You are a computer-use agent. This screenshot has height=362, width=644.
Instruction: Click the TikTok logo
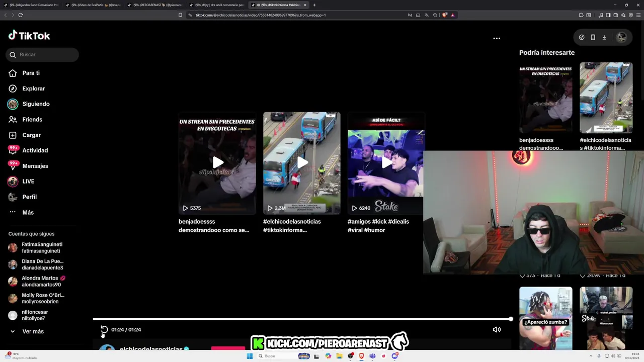(x=29, y=36)
